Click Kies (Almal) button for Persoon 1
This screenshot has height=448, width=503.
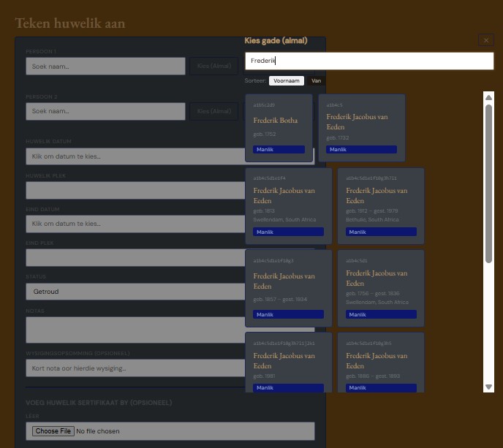tap(214, 66)
